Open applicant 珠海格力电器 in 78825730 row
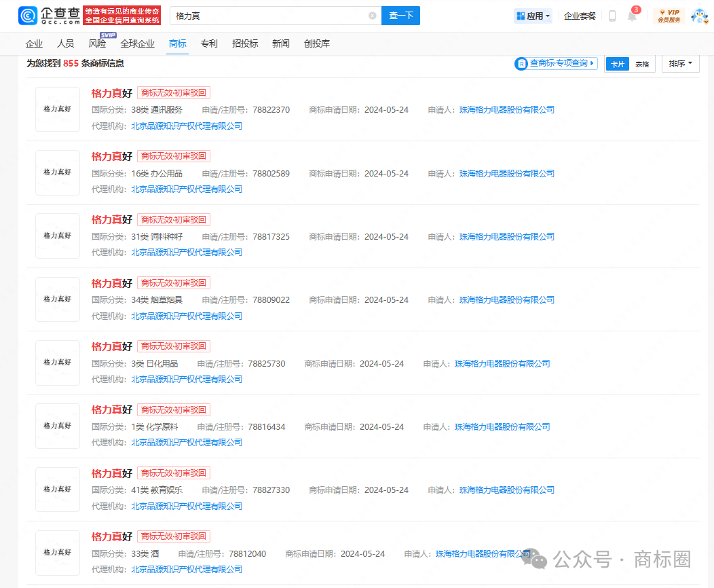Screen dimensions: 714x588 point(502,364)
